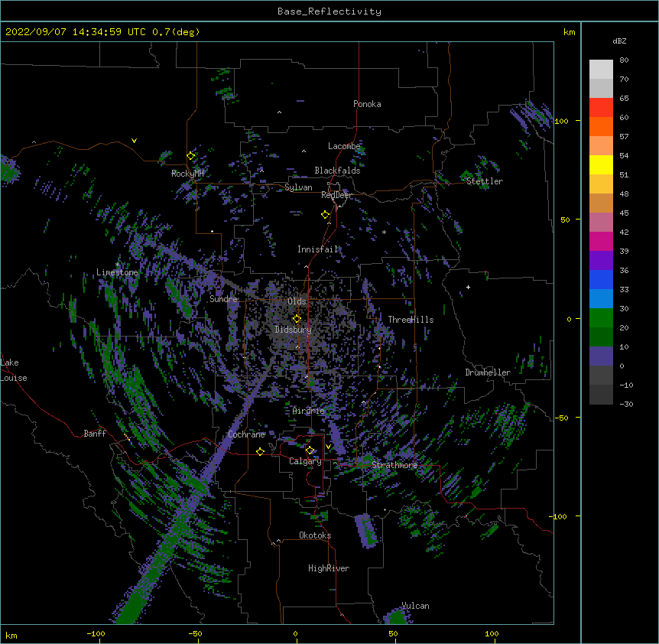This screenshot has width=659, height=644.
Task: Click the yellow V marker northwest of RockyMH
Action: [x=134, y=141]
